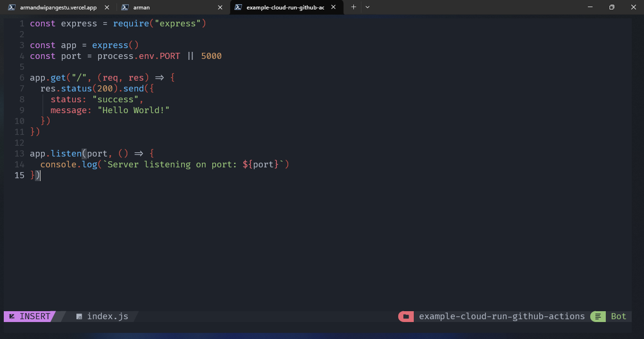Click the Terminal icon on the vercel.app tab
The image size is (644, 339).
[11, 7]
